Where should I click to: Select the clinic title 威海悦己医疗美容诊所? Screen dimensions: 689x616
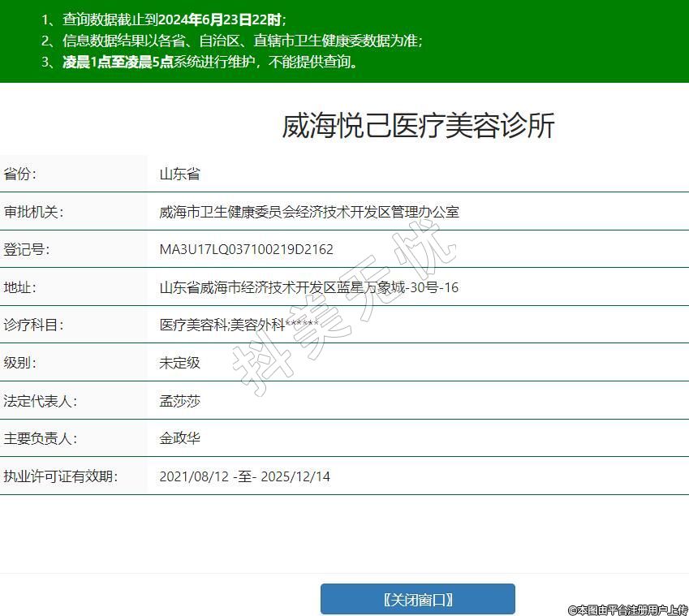click(x=418, y=126)
